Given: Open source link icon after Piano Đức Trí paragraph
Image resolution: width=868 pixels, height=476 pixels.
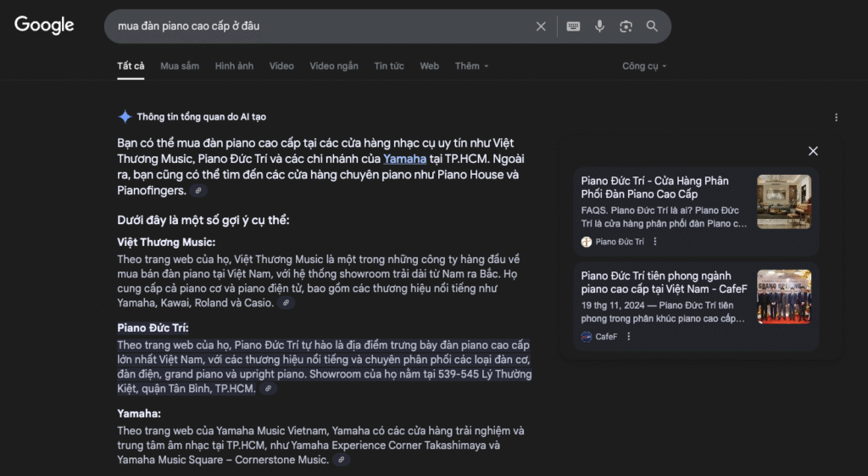Looking at the screenshot, I should pos(268,389).
